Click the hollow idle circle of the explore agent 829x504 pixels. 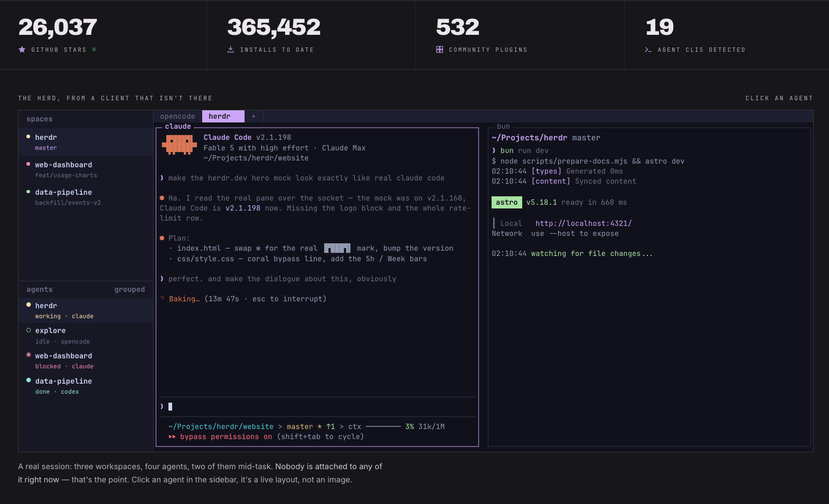pos(29,330)
